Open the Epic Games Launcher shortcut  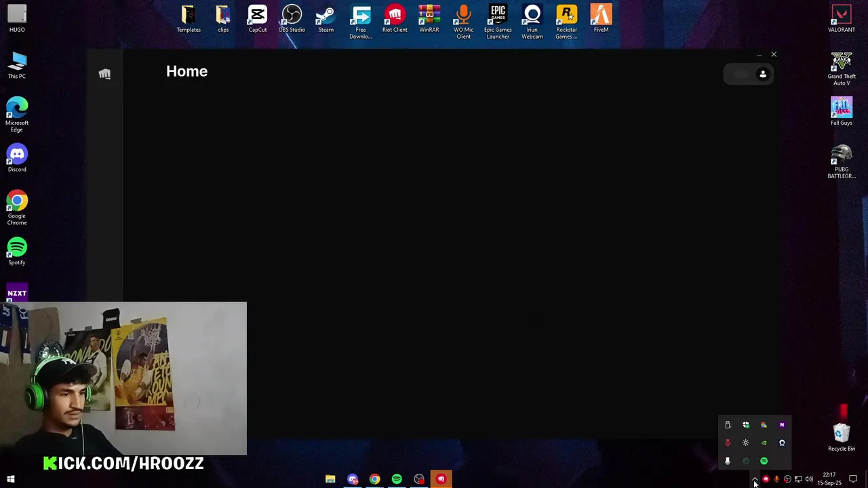[x=498, y=22]
